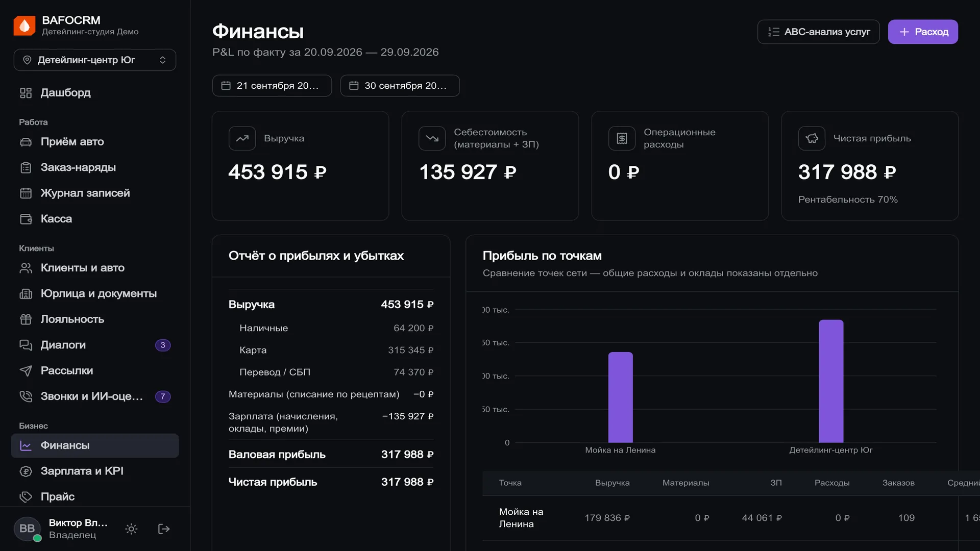Viewport: 980px width, 551px height.
Task: Go to Приём авто section
Action: tap(95, 142)
